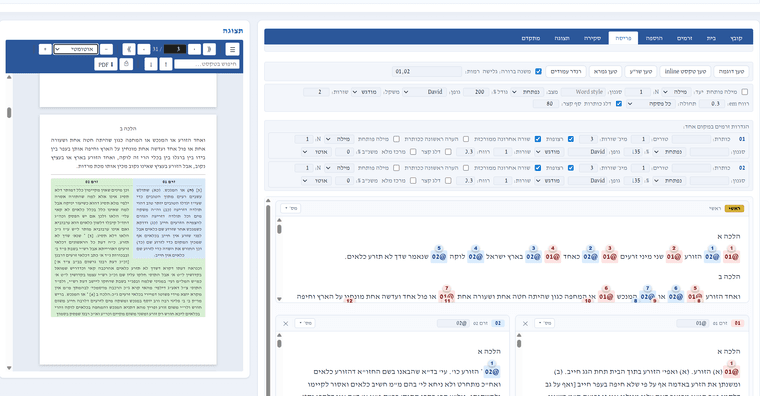The height and width of the screenshot is (396, 760).
Task: Go to first page with double-chevron near zoom
Action: [x=129, y=49]
